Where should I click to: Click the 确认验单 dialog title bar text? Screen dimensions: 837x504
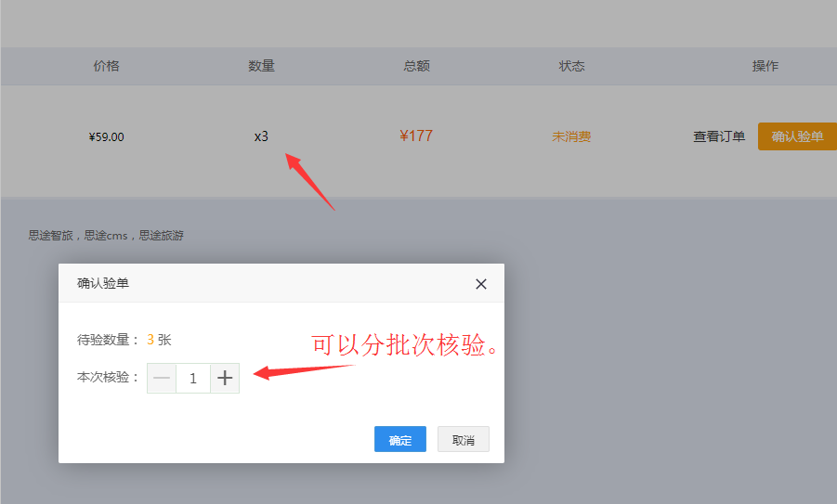pos(103,283)
